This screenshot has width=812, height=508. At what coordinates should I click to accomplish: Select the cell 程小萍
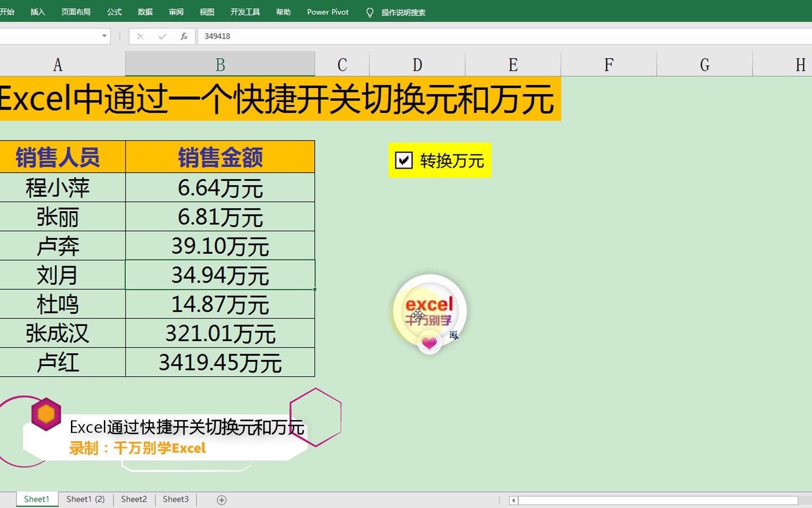(62, 188)
